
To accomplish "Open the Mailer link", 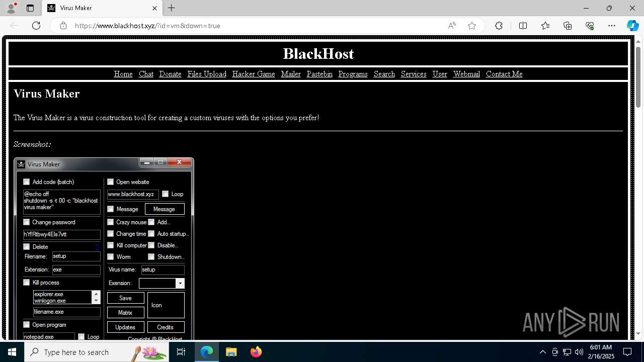I will pos(291,74).
